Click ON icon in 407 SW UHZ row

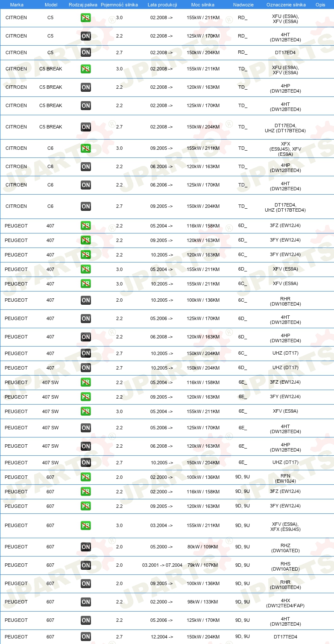tap(86, 462)
